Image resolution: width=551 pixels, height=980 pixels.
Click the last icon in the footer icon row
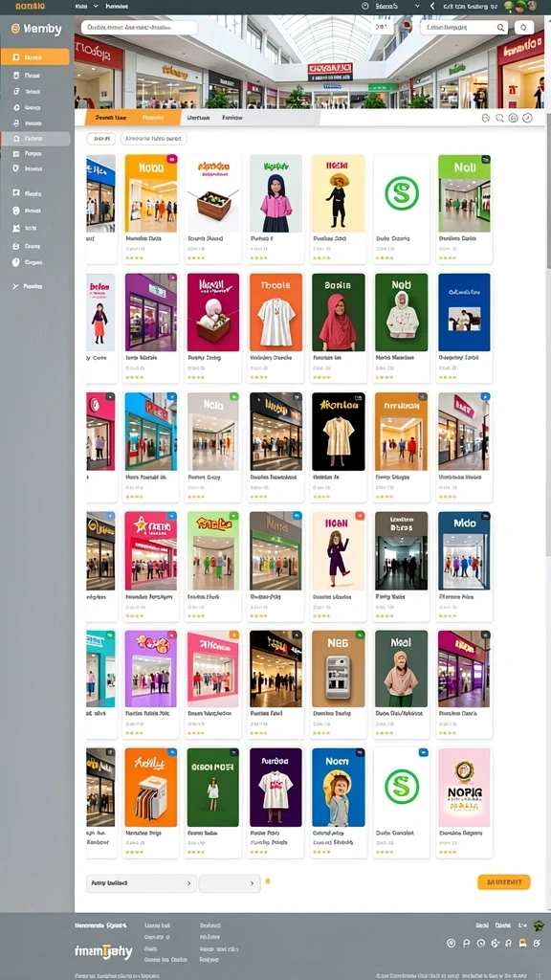click(538, 943)
